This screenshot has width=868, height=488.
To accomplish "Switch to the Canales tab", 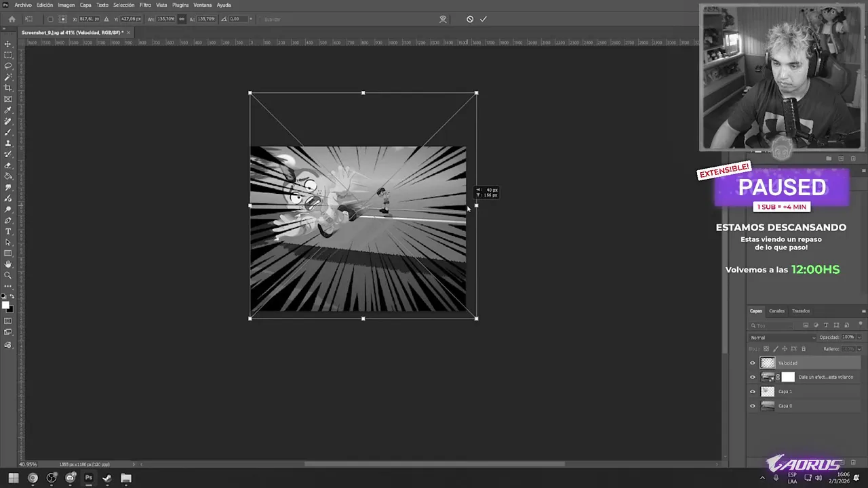I will coord(776,311).
